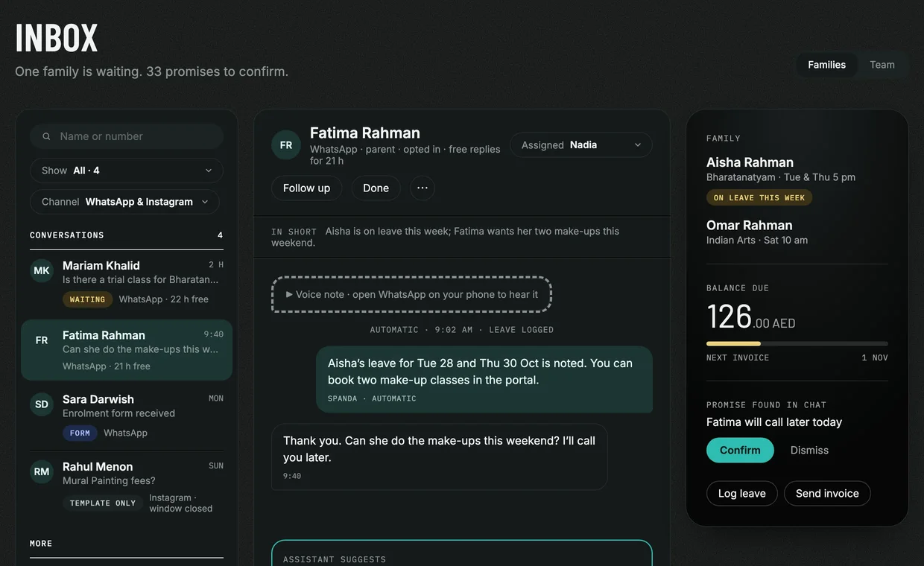The image size is (924, 566).
Task: Click the ON LEAVE THIS WEEK badge
Action: (x=759, y=197)
